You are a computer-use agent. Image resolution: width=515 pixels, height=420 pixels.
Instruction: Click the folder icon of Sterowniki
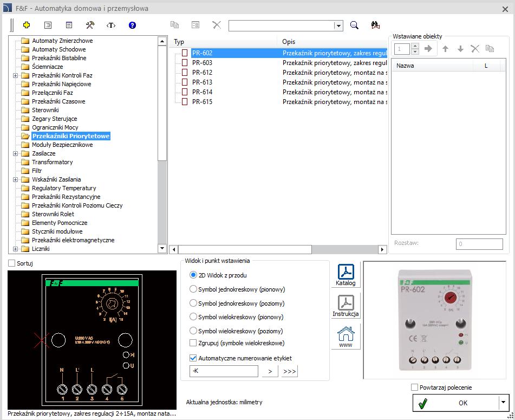(x=25, y=110)
